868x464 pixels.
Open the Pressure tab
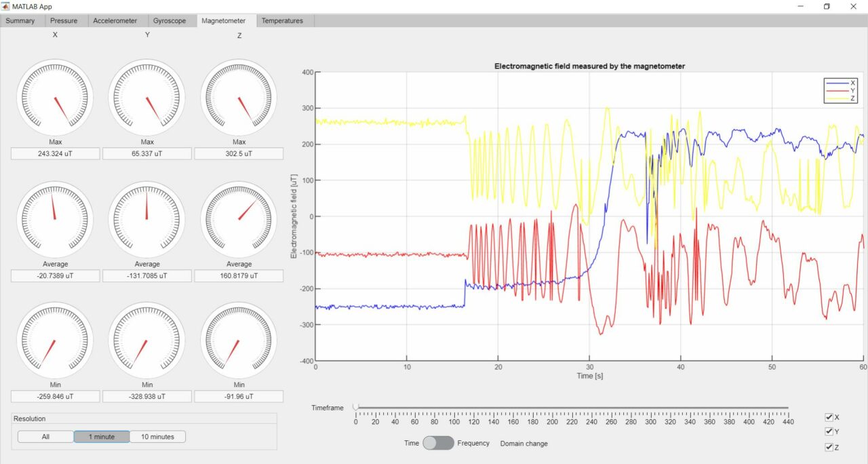[64, 20]
